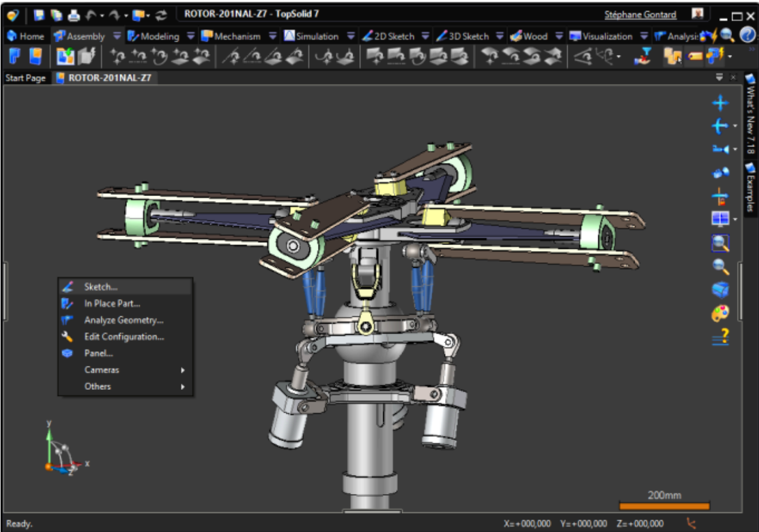This screenshot has width=759, height=532.
Task: Click the documents window icon beside Redo
Action: click(138, 15)
